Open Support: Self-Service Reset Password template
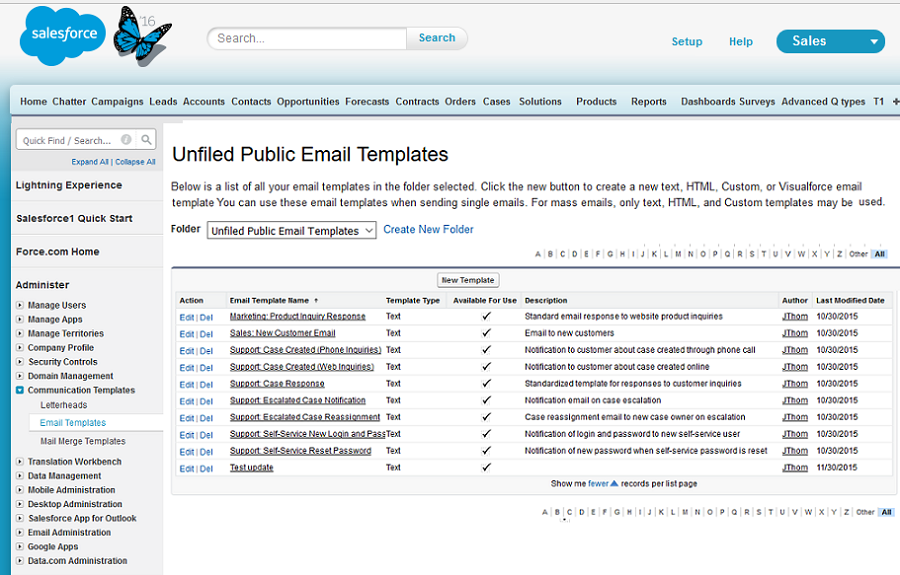Viewport: 900px width, 575px height. (x=300, y=451)
